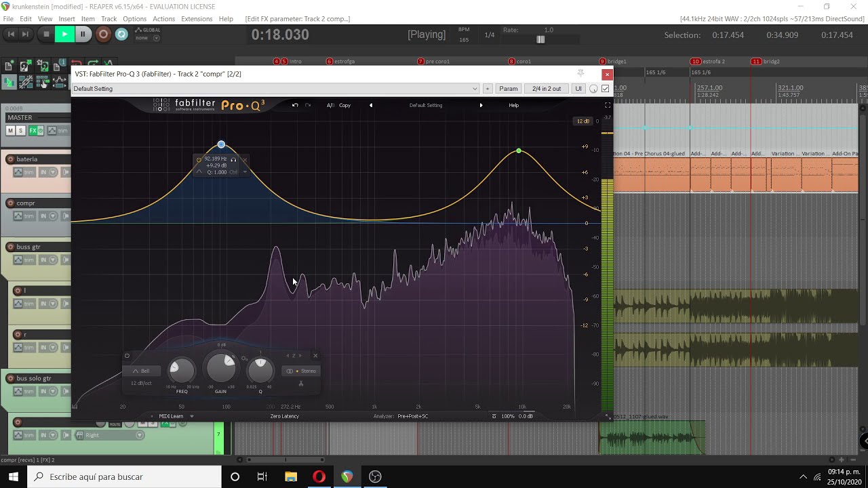Click the Open project toolbar icon
Screen dimensions: 868x488
24,66
